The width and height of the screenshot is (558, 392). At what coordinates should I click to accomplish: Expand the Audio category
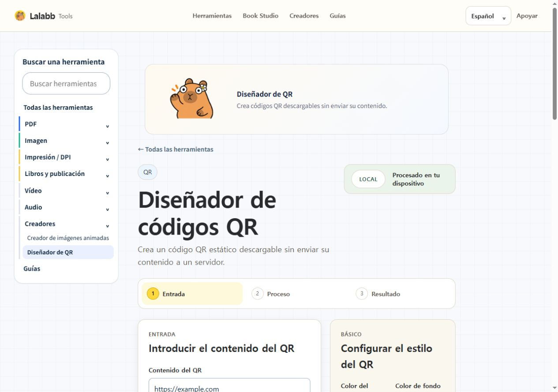click(66, 207)
